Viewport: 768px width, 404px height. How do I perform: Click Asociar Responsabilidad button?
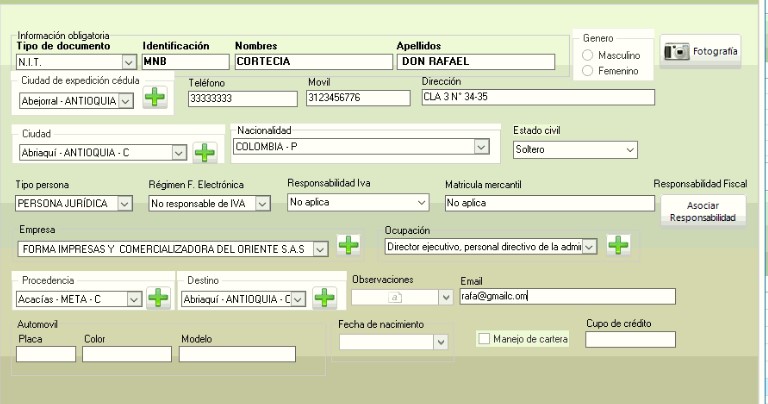click(x=703, y=211)
